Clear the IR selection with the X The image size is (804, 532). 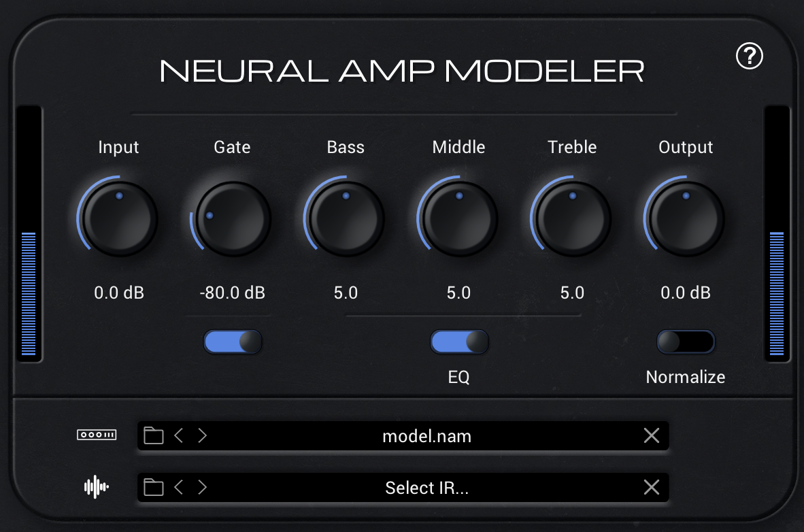click(x=651, y=487)
